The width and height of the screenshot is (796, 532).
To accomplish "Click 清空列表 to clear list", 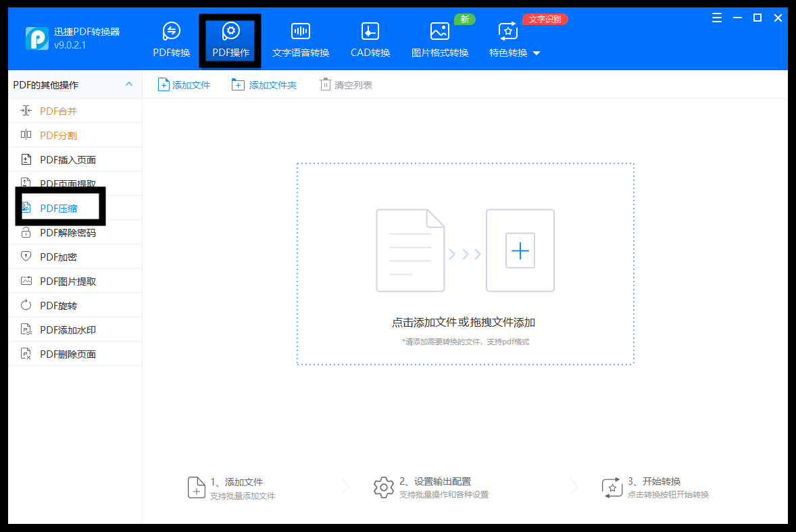I will pyautogui.click(x=346, y=84).
